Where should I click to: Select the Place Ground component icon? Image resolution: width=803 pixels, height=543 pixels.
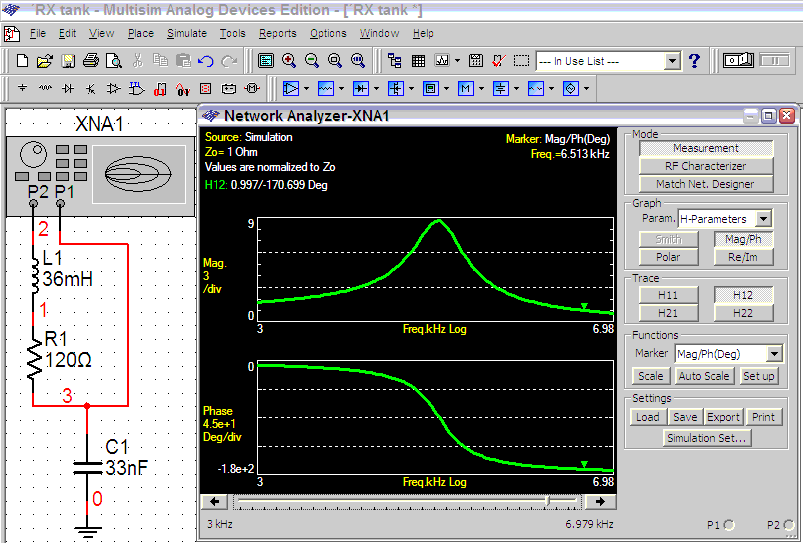pos(22,88)
